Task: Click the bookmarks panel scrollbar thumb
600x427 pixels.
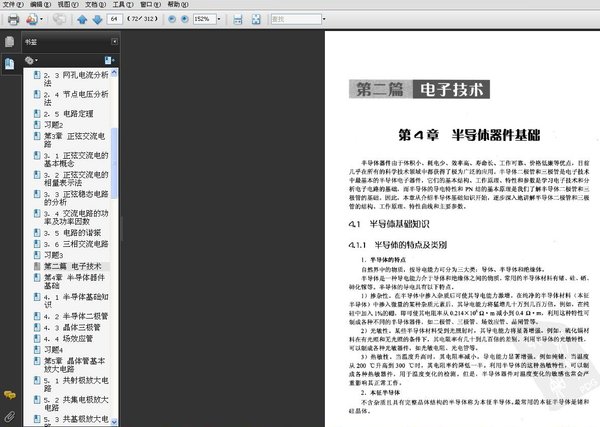Action: click(x=114, y=163)
